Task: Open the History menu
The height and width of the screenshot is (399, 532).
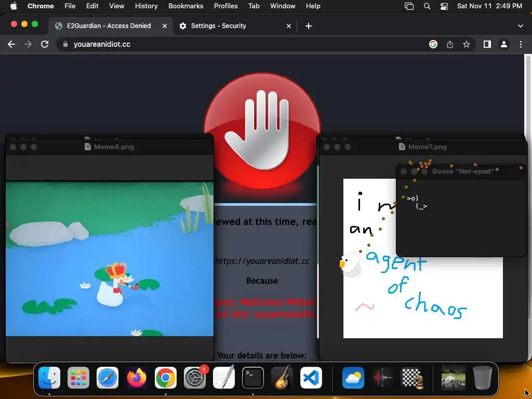Action: (146, 6)
